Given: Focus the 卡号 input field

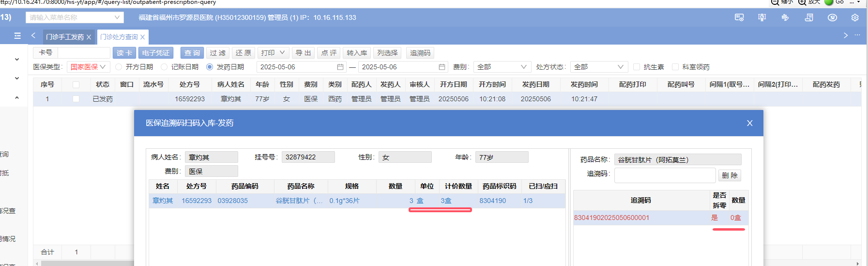Looking at the screenshot, I should [x=84, y=53].
